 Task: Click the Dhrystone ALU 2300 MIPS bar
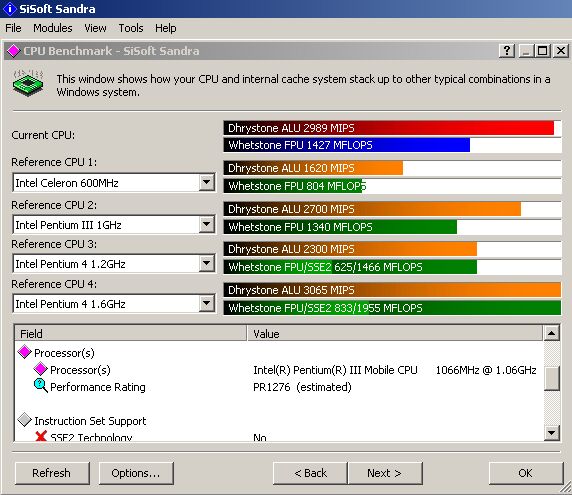pos(350,249)
